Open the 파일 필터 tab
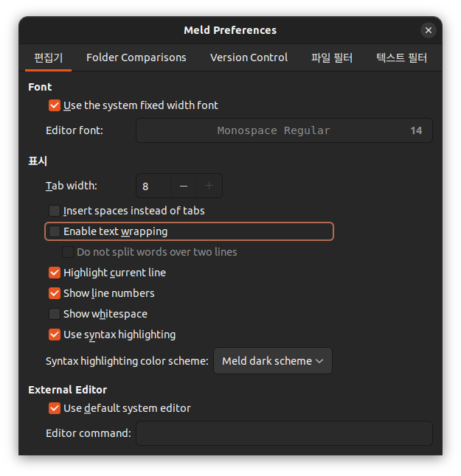 click(x=331, y=57)
